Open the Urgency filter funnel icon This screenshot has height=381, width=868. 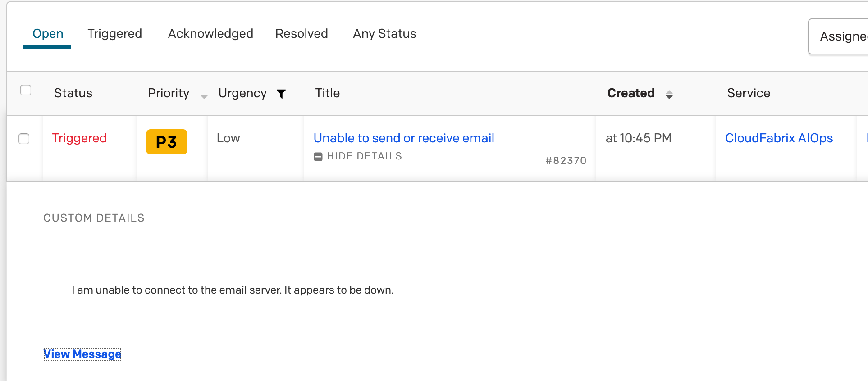coord(281,94)
